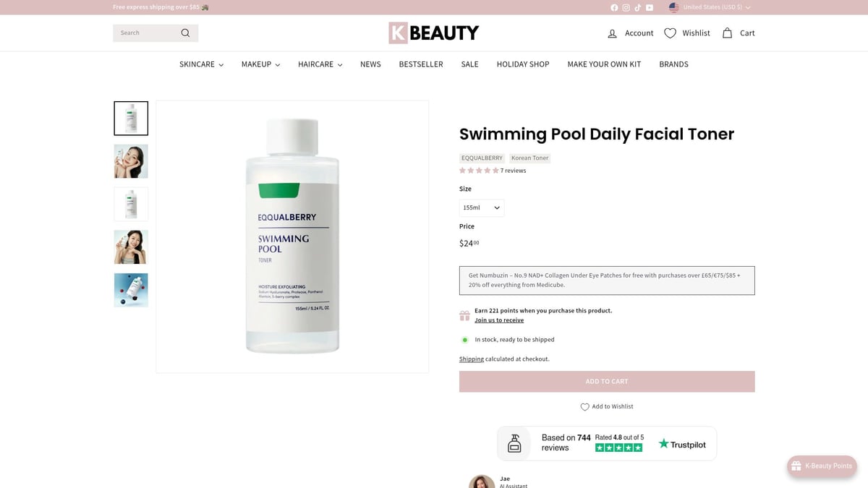This screenshot has height=488, width=868.
Task: Open the Account icon
Action: pos(610,33)
